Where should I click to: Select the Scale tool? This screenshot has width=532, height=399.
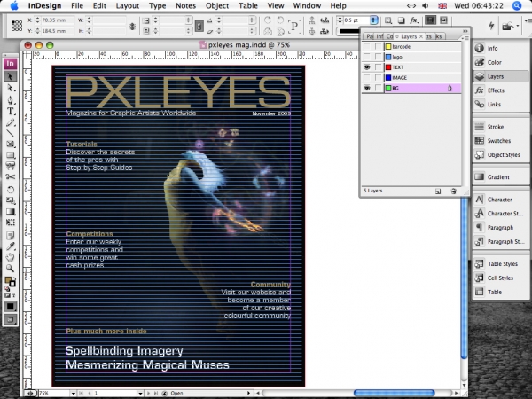click(x=10, y=200)
